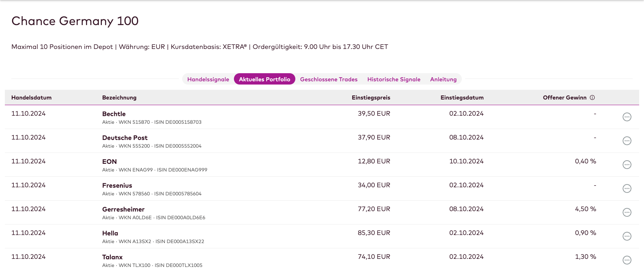Viewport: 644px width, 271px height.
Task: Click EON entry price 12,80 EUR
Action: point(374,161)
